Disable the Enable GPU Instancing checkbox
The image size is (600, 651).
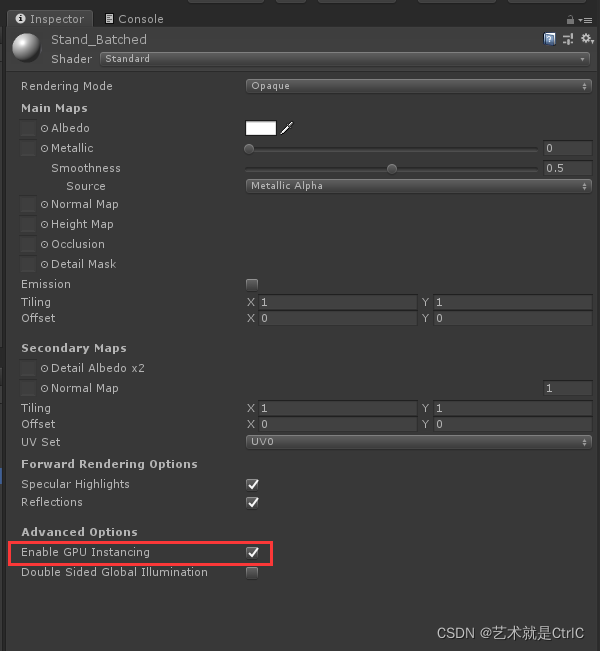(252, 553)
